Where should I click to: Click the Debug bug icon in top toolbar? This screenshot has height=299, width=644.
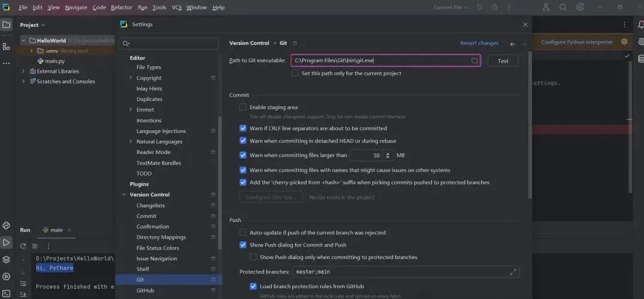pos(494,7)
